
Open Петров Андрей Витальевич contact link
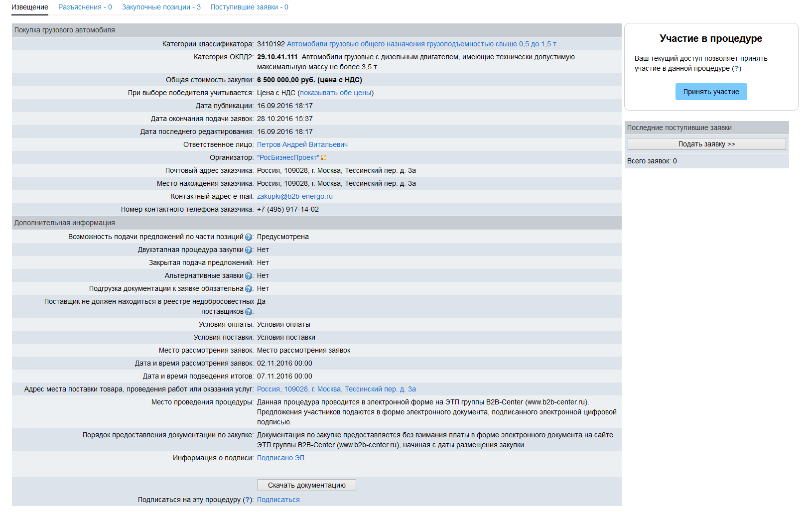302,145
